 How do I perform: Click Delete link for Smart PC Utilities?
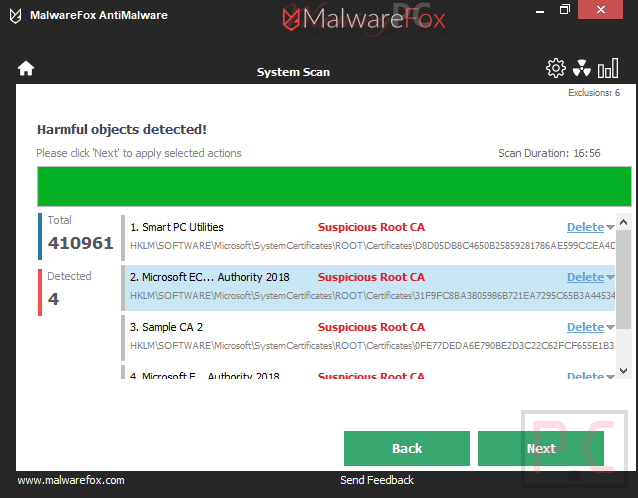(585, 227)
